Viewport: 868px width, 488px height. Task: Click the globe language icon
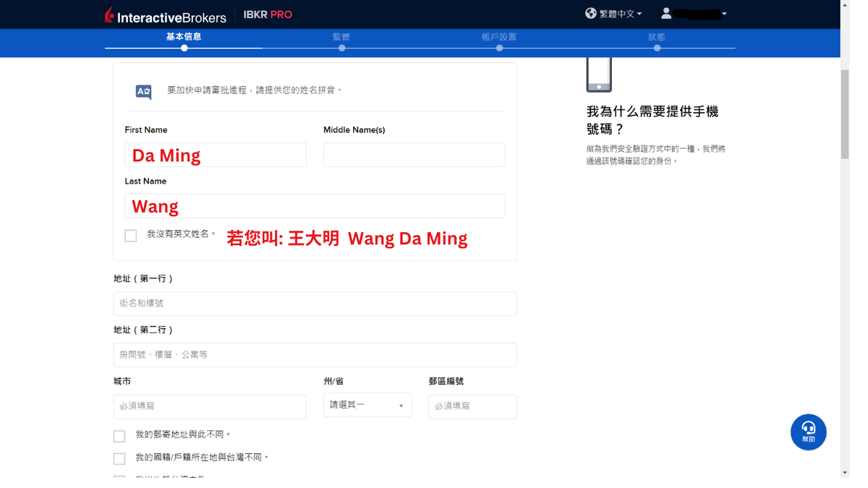[590, 12]
